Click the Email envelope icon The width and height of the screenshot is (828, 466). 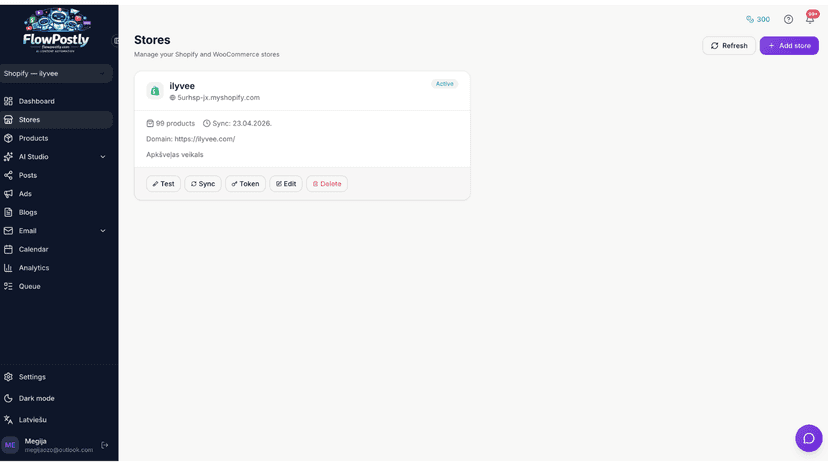(8, 230)
